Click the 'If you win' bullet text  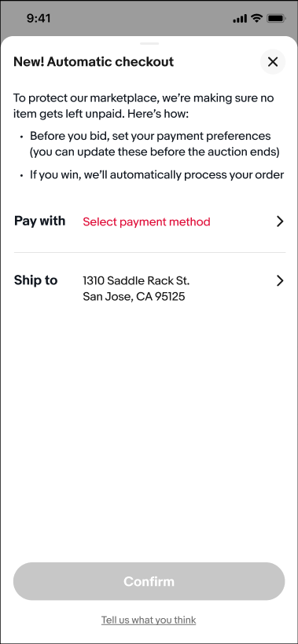(157, 175)
